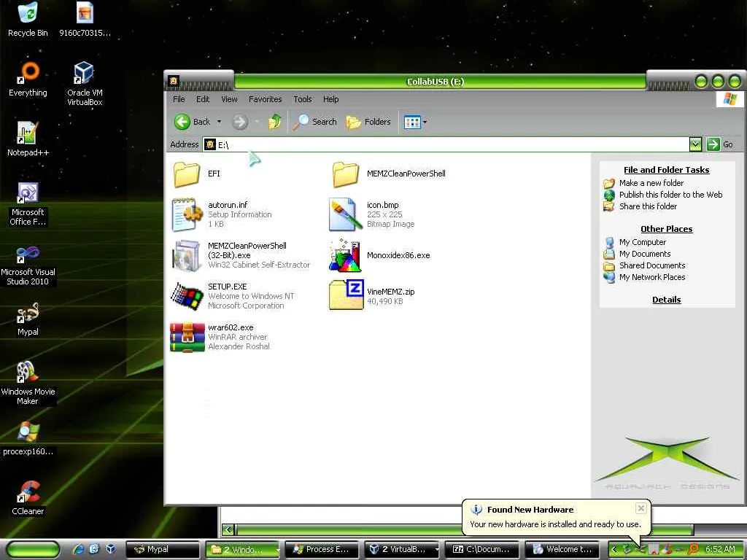Go Back in Explorer toolbar

(x=192, y=122)
